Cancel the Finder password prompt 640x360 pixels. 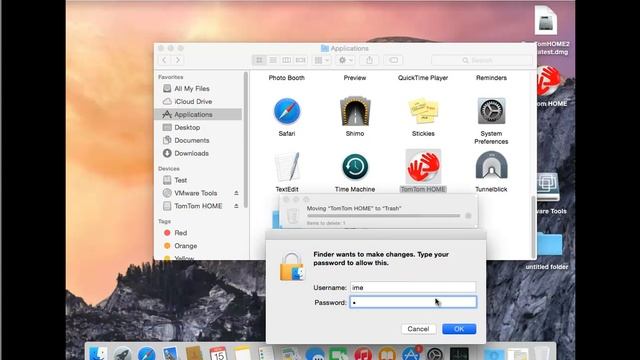pos(418,329)
